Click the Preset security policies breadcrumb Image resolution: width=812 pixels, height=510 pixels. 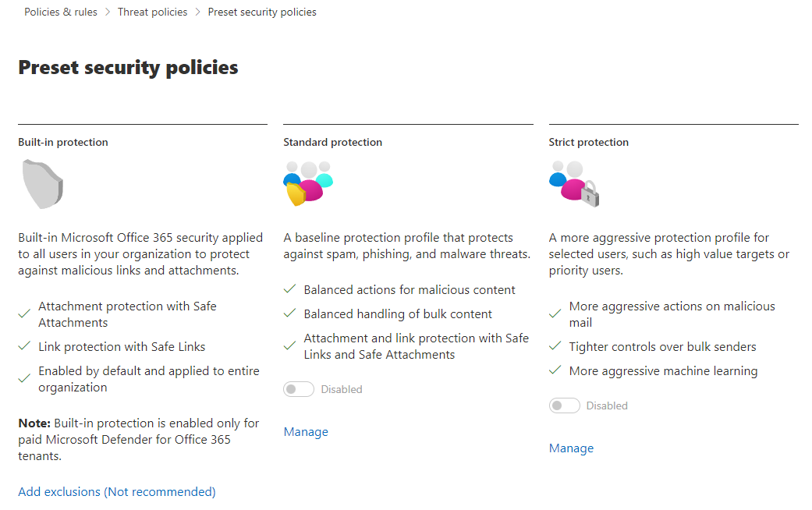[x=261, y=12]
